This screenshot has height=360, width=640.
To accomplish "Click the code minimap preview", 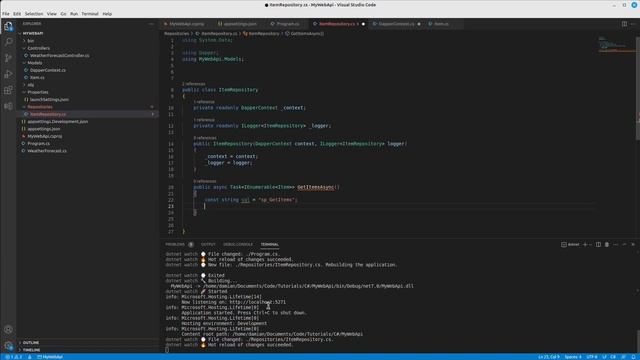I will (x=617, y=44).
